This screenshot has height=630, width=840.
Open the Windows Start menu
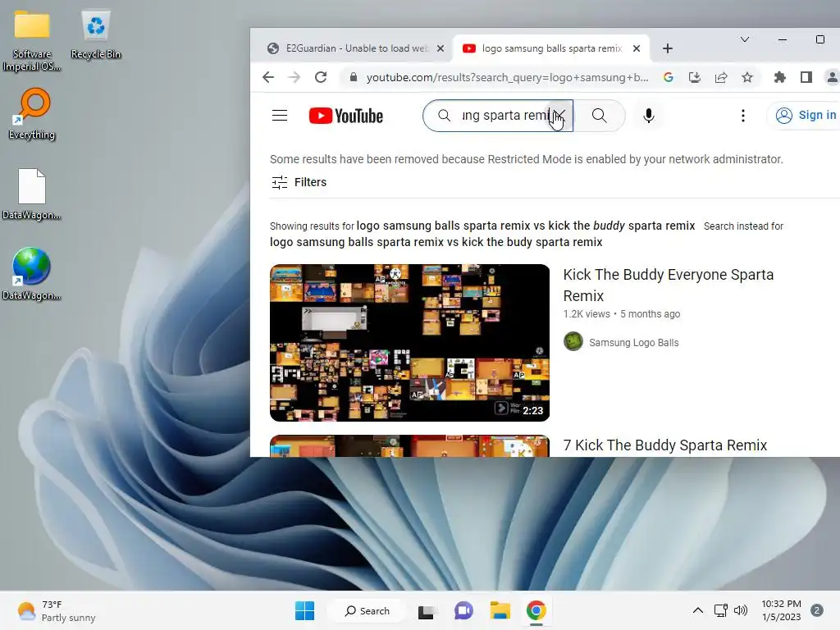pos(305,610)
